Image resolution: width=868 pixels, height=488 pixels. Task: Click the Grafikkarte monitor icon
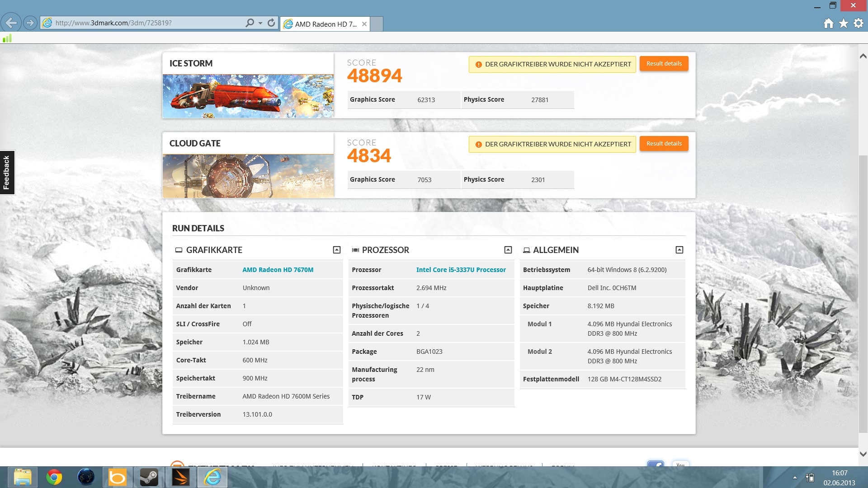179,250
